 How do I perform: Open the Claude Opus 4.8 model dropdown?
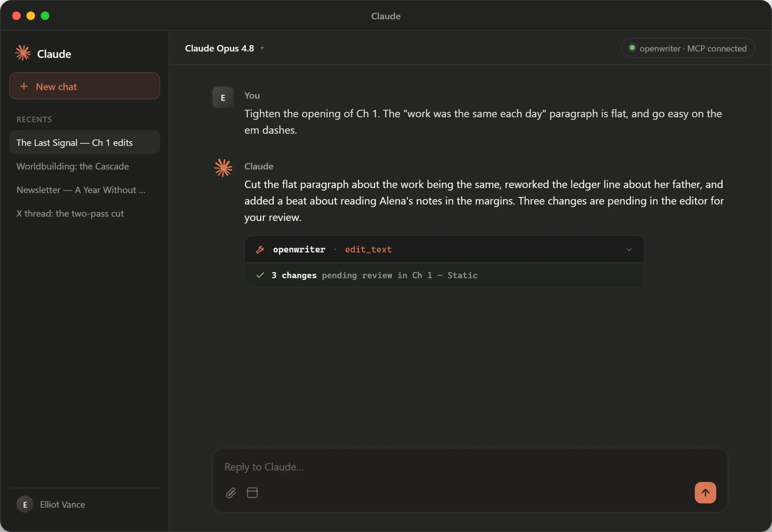coord(224,48)
